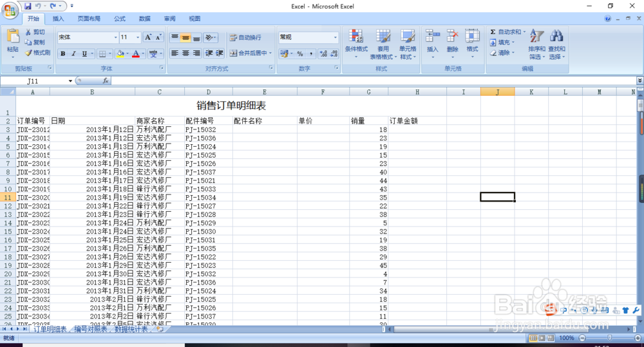644x347 pixels.
Task: Switch to Page Layout view in status bar
Action: (x=542, y=338)
